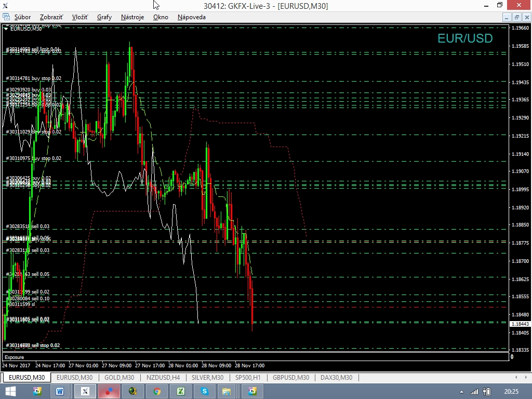Click the MetaTrader logo in the title bar
The height and width of the screenshot is (399, 532).
5,5
